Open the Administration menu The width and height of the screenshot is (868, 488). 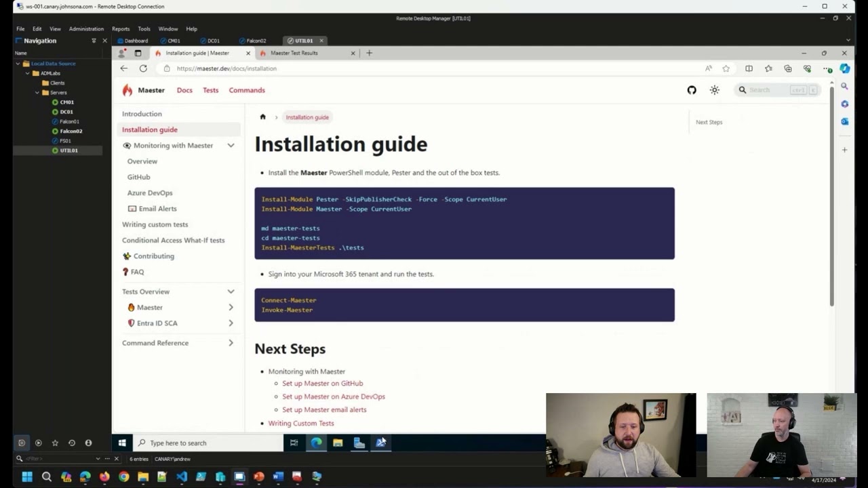(x=86, y=29)
